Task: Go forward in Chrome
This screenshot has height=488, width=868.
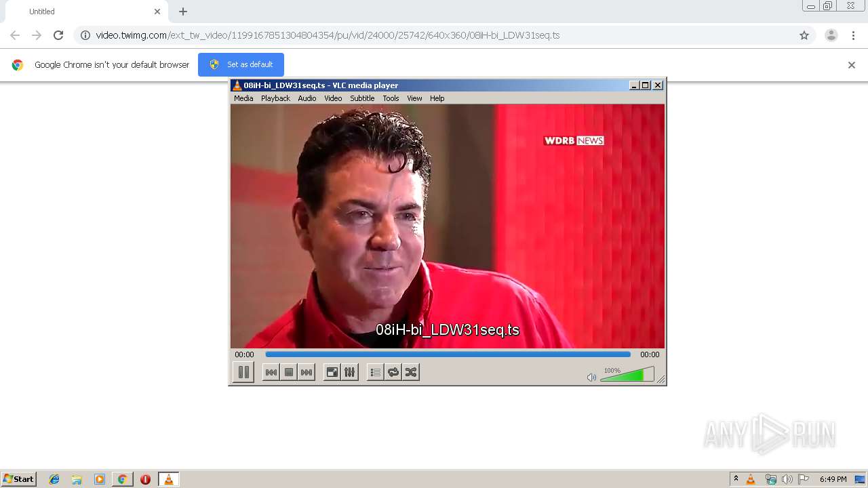Action: [37, 35]
